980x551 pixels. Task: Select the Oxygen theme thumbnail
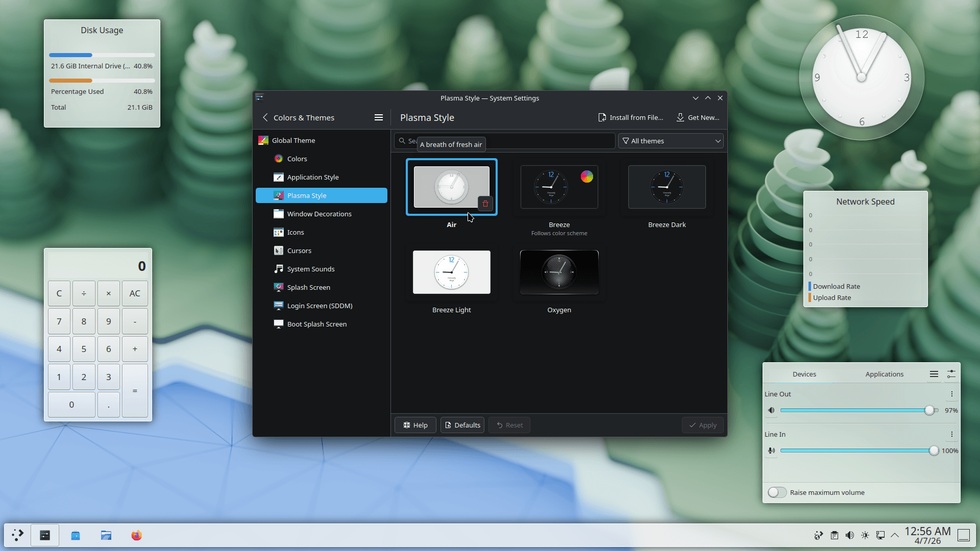coord(559,272)
